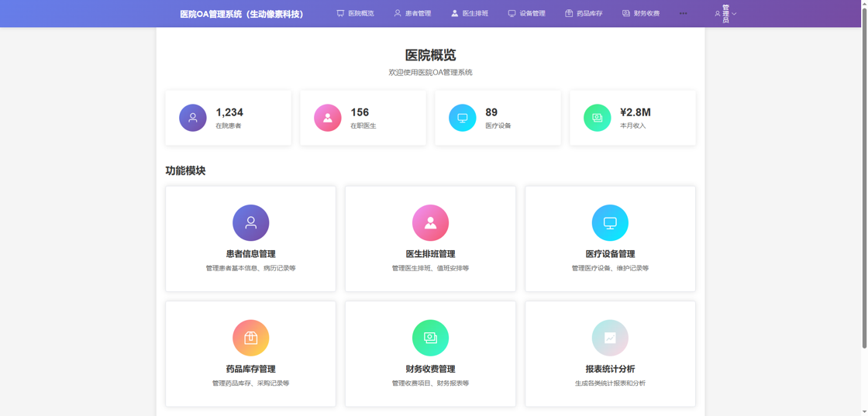
Task: Click the 医疗设备 statistic monitor icon
Action: point(462,118)
